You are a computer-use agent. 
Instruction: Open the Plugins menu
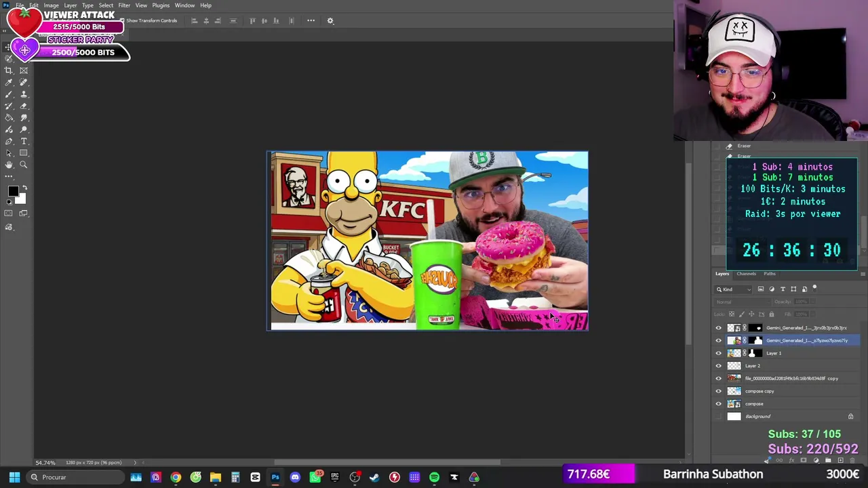[161, 5]
